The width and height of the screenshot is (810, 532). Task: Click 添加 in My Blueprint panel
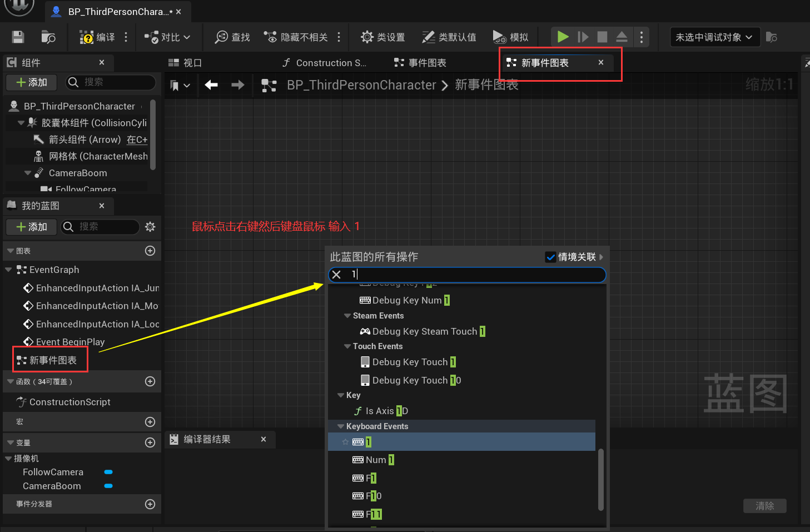[x=32, y=227]
